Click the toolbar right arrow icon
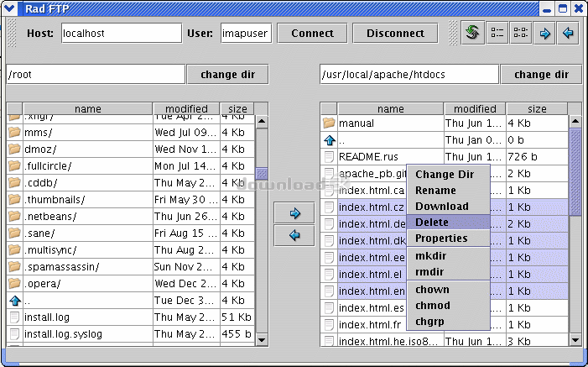 pyautogui.click(x=545, y=34)
